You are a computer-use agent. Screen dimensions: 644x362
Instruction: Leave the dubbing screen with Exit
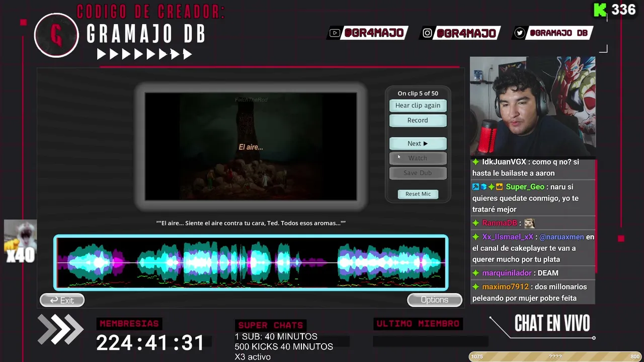[x=62, y=300]
